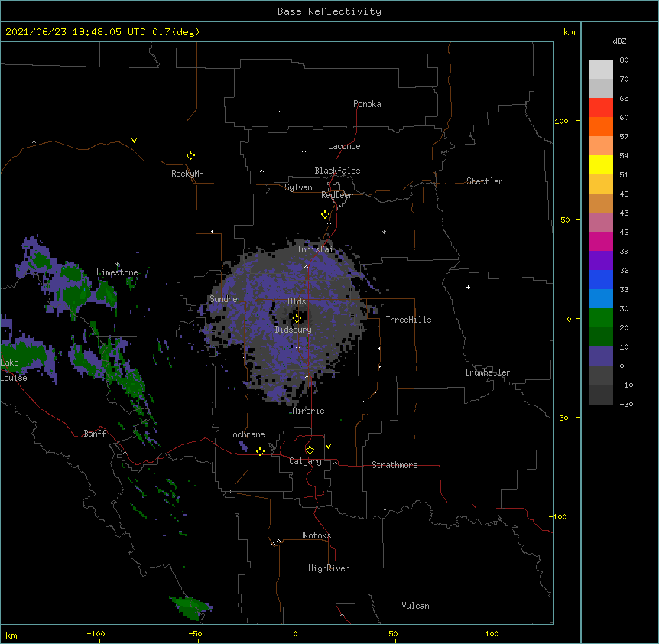Click the legend value 65
The height and width of the screenshot is (644, 659).
coord(624,99)
